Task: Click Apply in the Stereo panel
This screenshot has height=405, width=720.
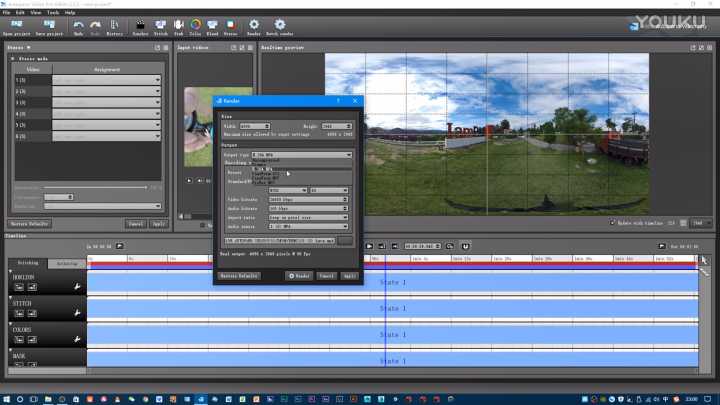Action: 159,224
